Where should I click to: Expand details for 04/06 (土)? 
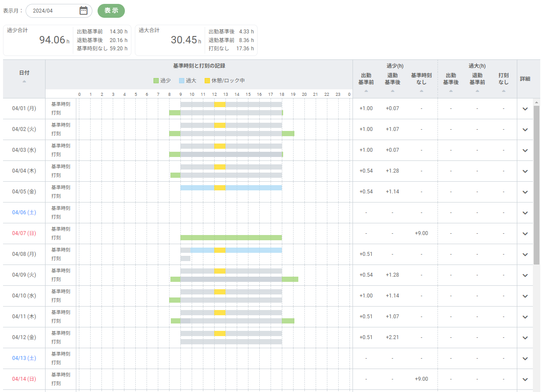525,213
